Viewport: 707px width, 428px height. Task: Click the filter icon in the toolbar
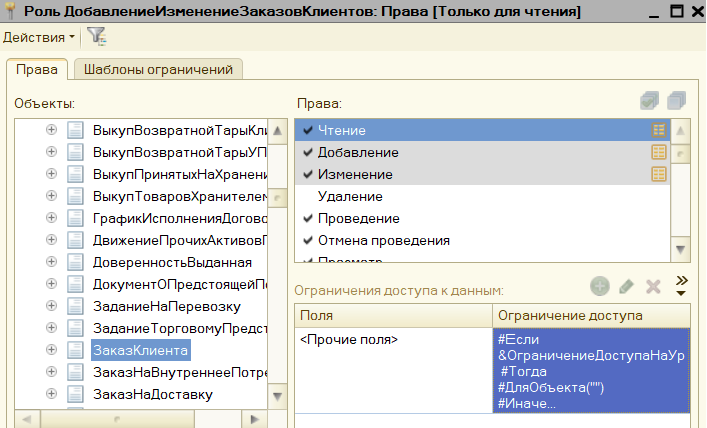(96, 37)
